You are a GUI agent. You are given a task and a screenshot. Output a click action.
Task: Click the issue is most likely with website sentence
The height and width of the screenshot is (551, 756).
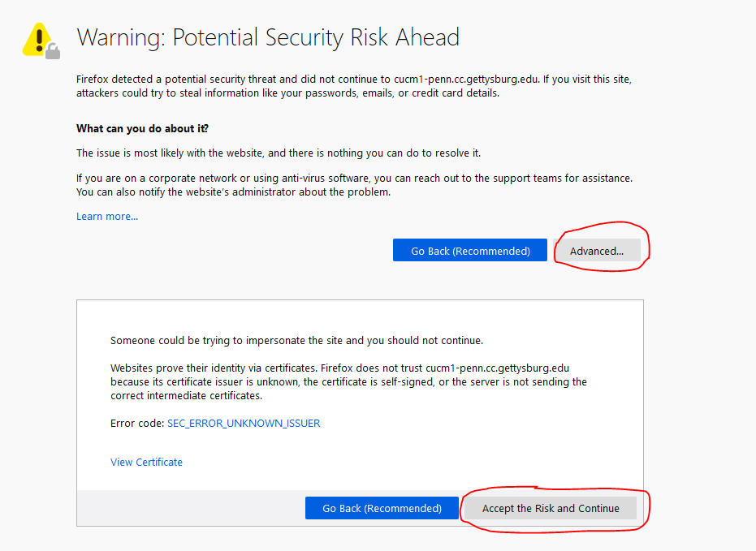coord(279,153)
